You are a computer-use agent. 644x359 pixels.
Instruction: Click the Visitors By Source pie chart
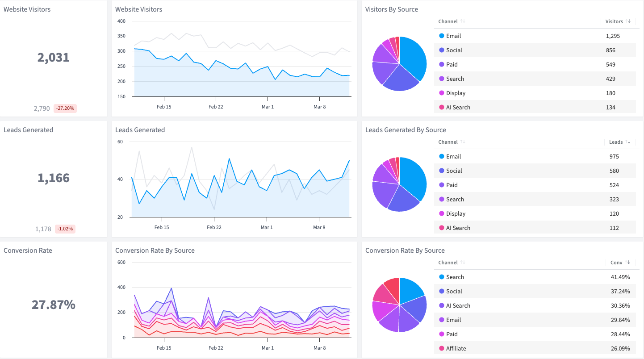[399, 64]
